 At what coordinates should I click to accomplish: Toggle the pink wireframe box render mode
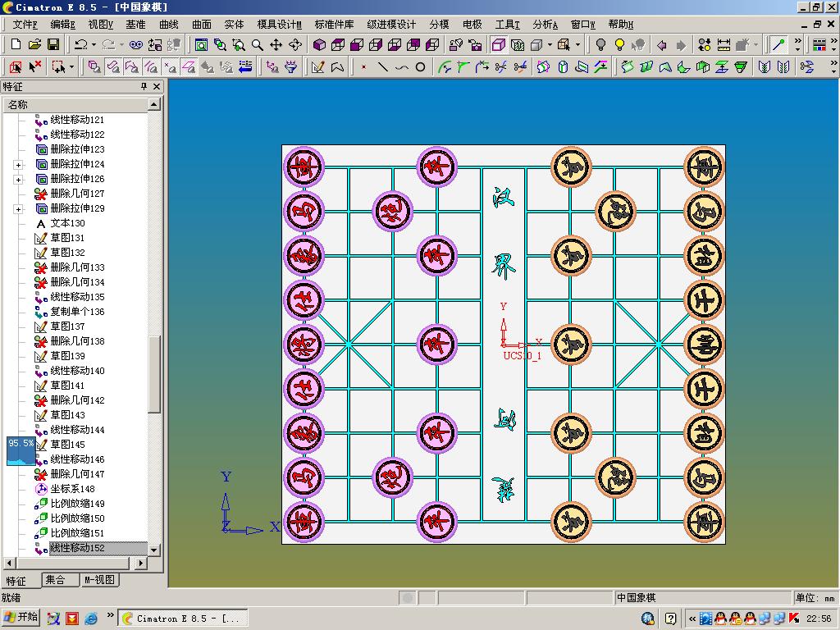498,44
